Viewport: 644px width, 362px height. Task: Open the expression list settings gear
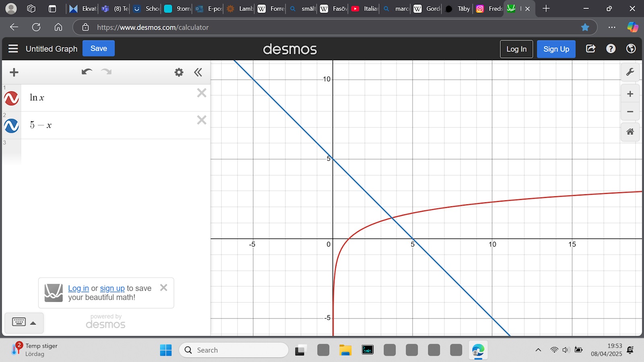[179, 72]
